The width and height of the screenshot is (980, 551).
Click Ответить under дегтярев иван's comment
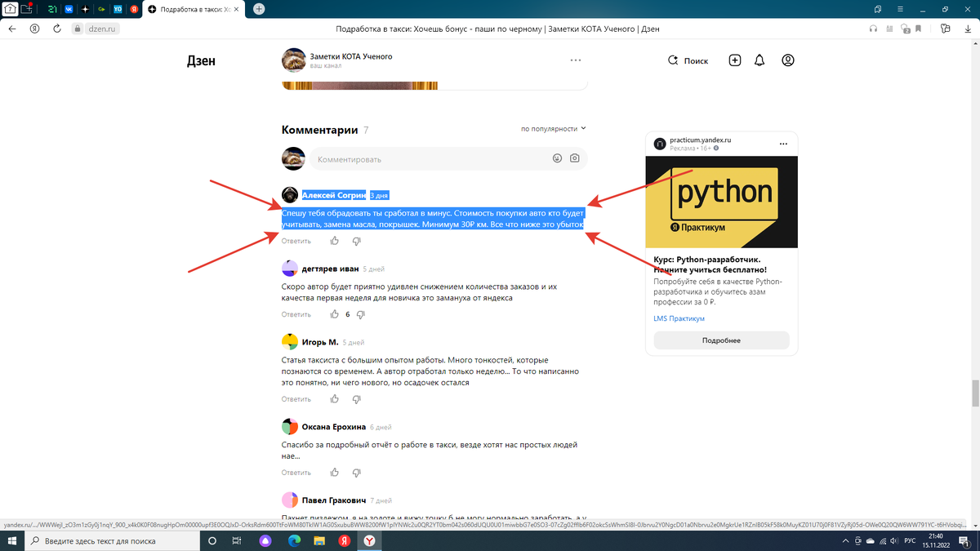pyautogui.click(x=296, y=314)
